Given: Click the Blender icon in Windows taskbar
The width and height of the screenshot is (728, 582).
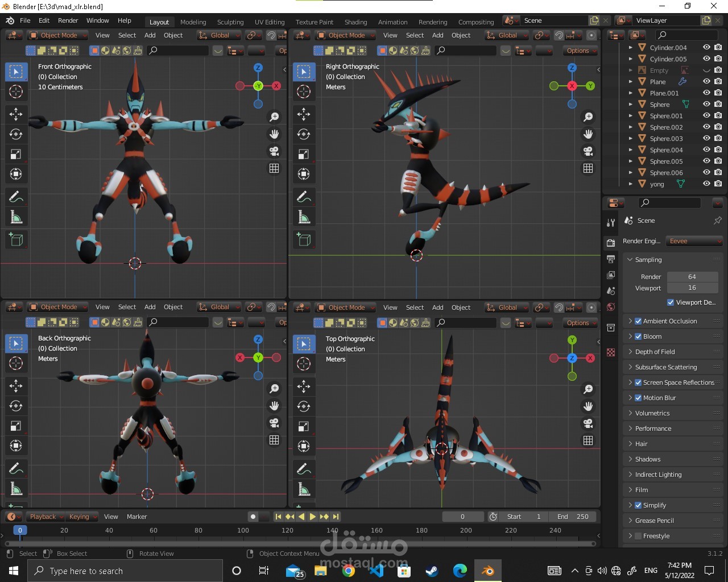Looking at the screenshot, I should pyautogui.click(x=487, y=571).
